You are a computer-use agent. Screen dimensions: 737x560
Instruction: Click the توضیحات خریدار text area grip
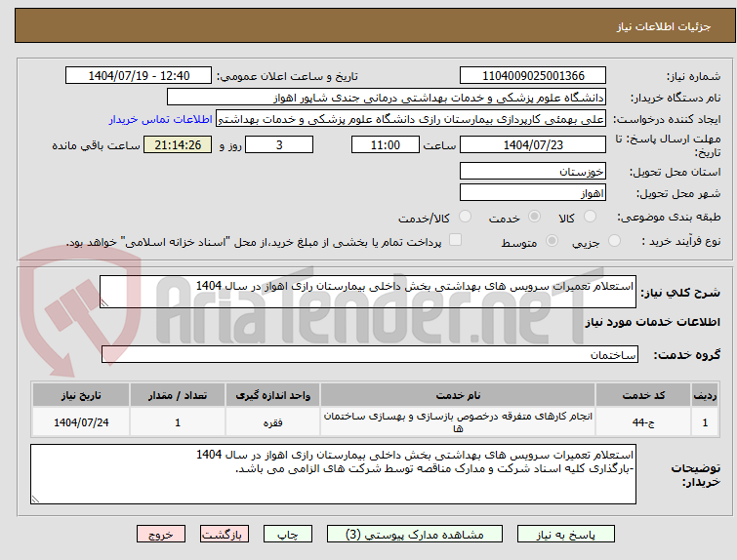(x=35, y=500)
